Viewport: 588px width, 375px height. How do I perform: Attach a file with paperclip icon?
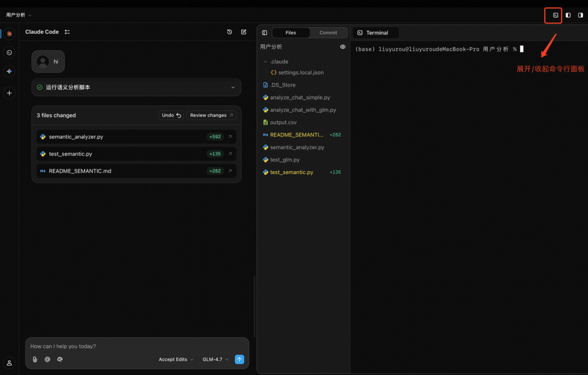[x=35, y=359]
